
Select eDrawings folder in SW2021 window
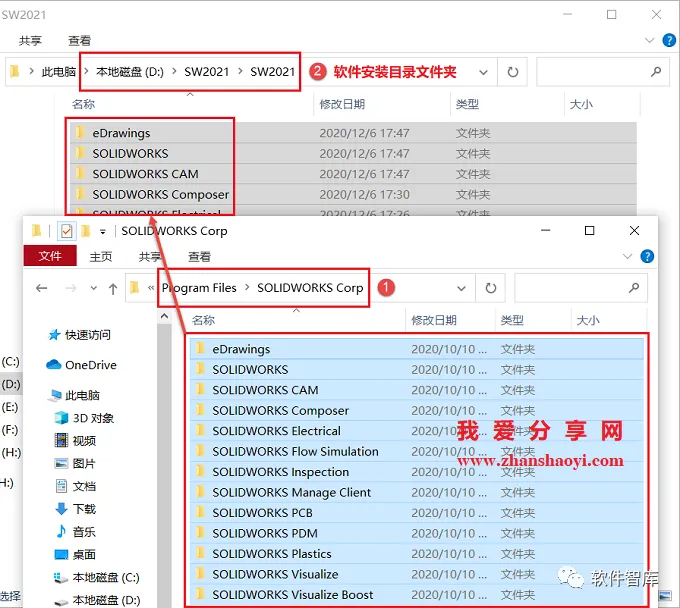[353, 133]
